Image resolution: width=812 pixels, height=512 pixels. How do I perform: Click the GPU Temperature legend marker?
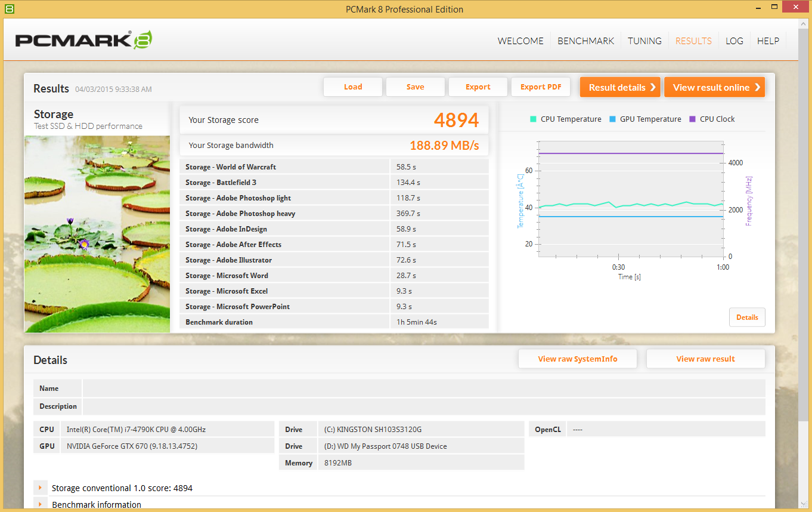(612, 119)
